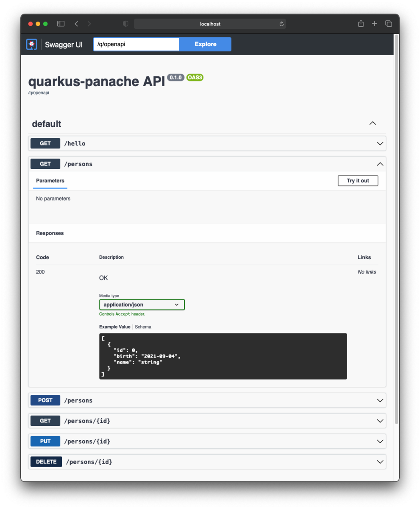The image size is (420, 509).
Task: Click chevron on POST /persons row
Action: click(380, 400)
